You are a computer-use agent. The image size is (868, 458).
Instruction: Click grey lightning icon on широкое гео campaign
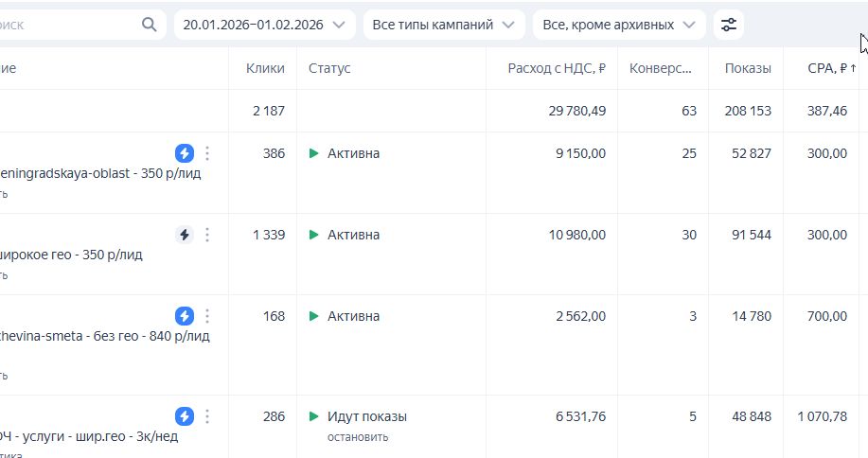point(185,235)
